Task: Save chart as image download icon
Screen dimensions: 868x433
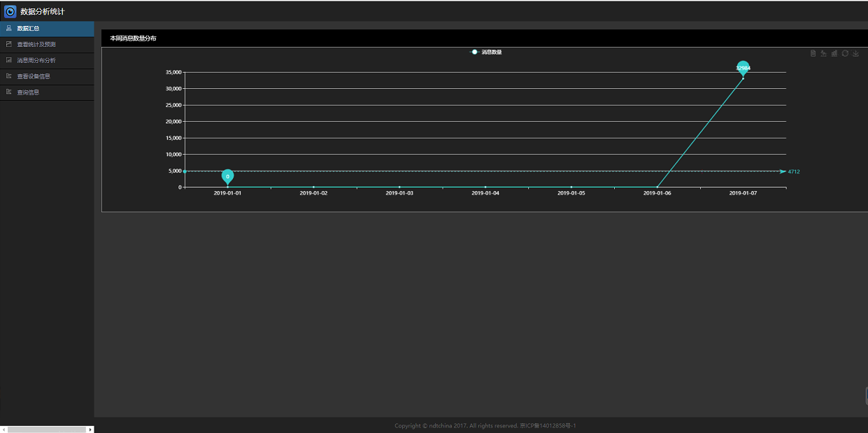Action: click(855, 53)
